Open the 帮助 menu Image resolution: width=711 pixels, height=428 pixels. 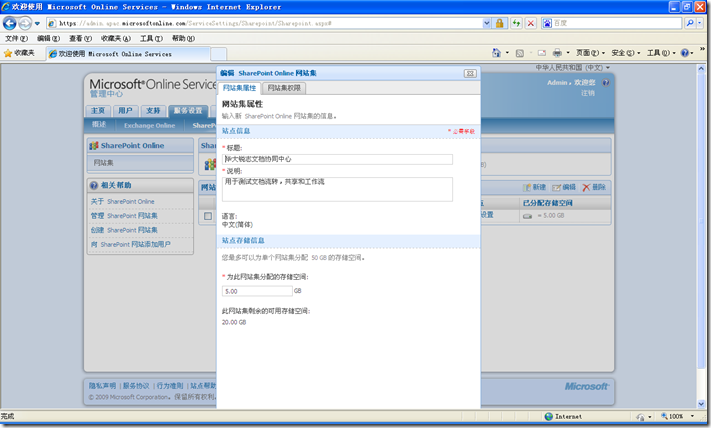click(183, 39)
